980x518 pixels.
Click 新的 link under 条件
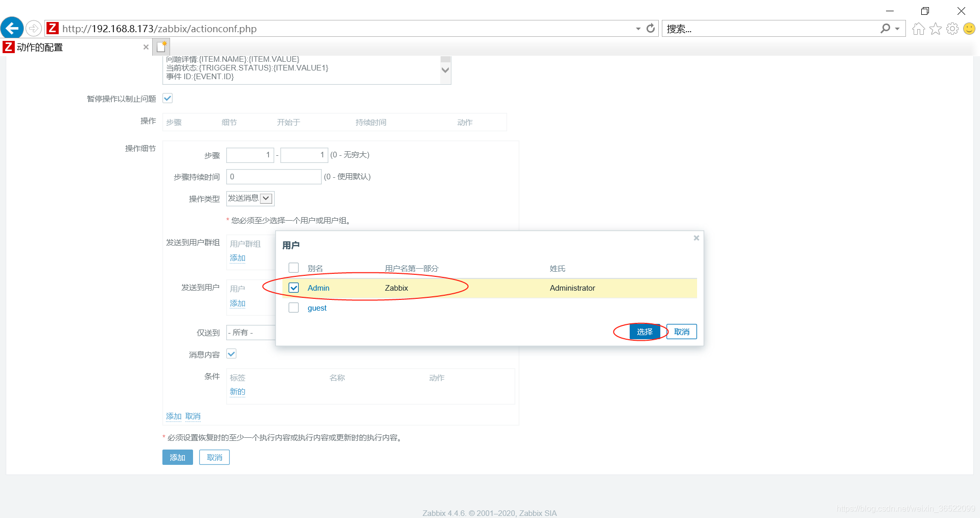point(237,392)
